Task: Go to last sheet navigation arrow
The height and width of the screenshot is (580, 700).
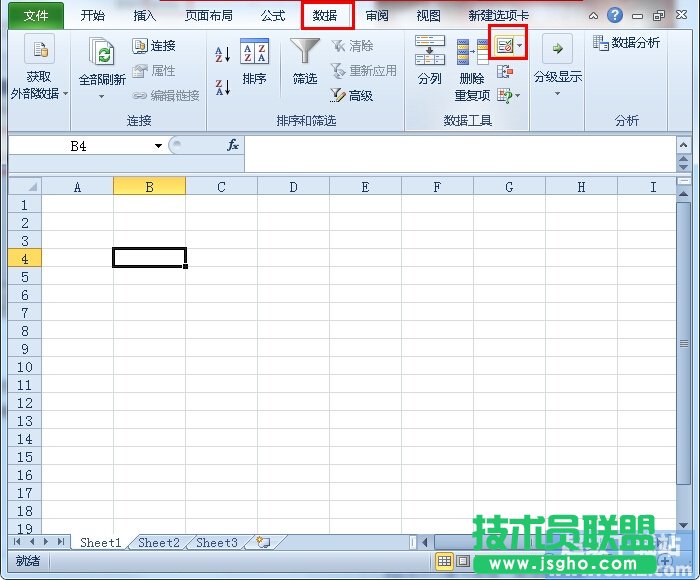Action: [61, 542]
